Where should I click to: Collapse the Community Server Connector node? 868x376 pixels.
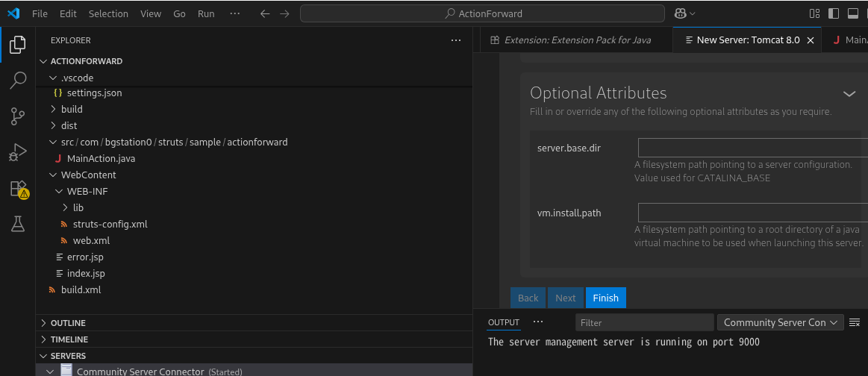[x=50, y=371]
